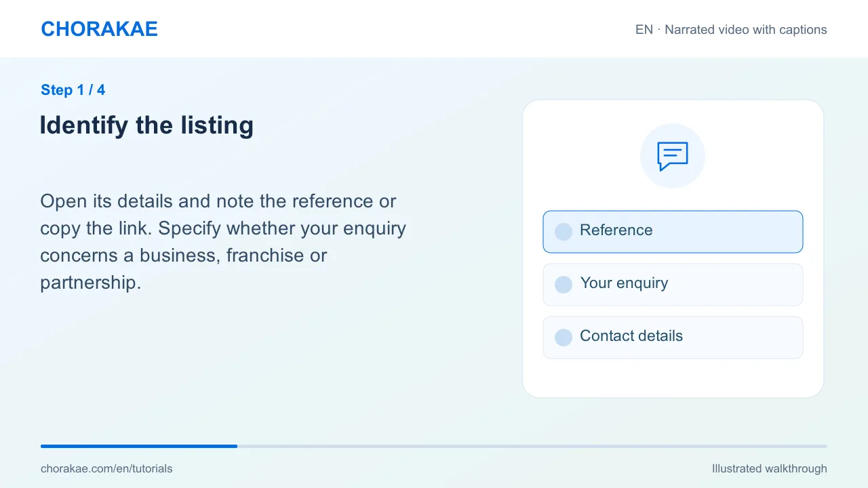Click the Contact details circle indicator
This screenshot has width=868, height=488.
[564, 338]
